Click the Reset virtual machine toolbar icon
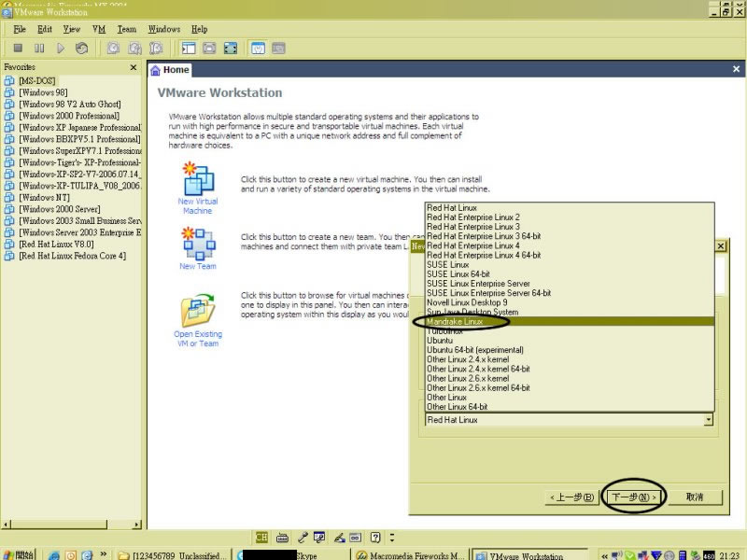Screen dimensions: 747x560 point(81,49)
